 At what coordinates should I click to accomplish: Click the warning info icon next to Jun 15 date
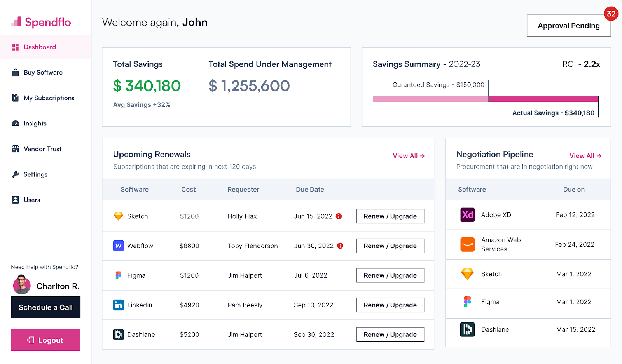(x=339, y=216)
